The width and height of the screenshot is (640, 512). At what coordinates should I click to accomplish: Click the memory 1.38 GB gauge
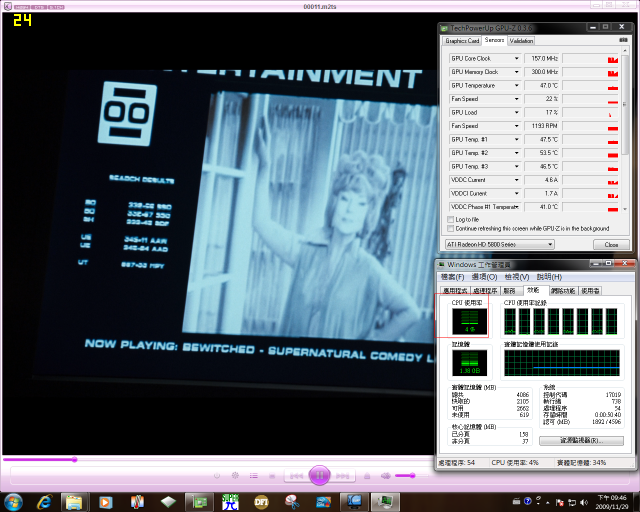point(469,363)
